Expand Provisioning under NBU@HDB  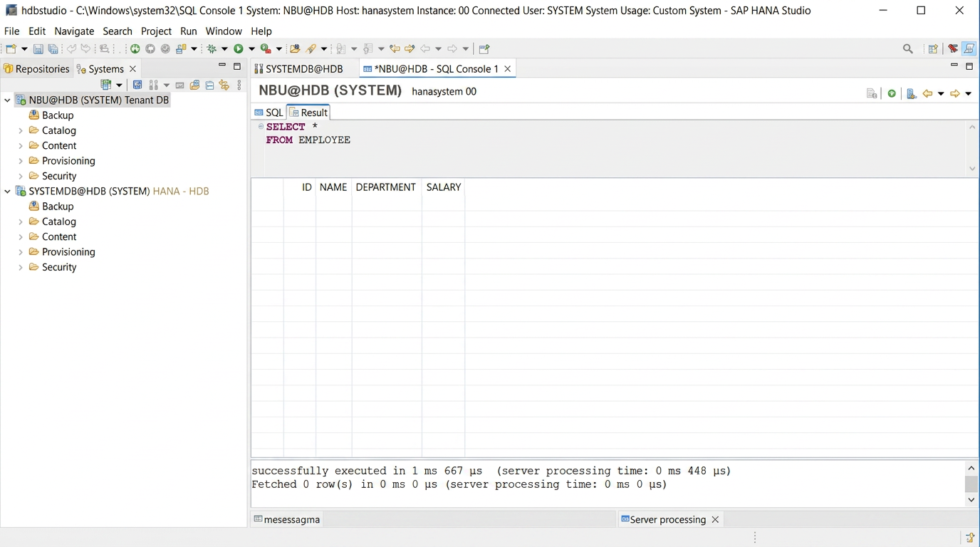click(21, 161)
